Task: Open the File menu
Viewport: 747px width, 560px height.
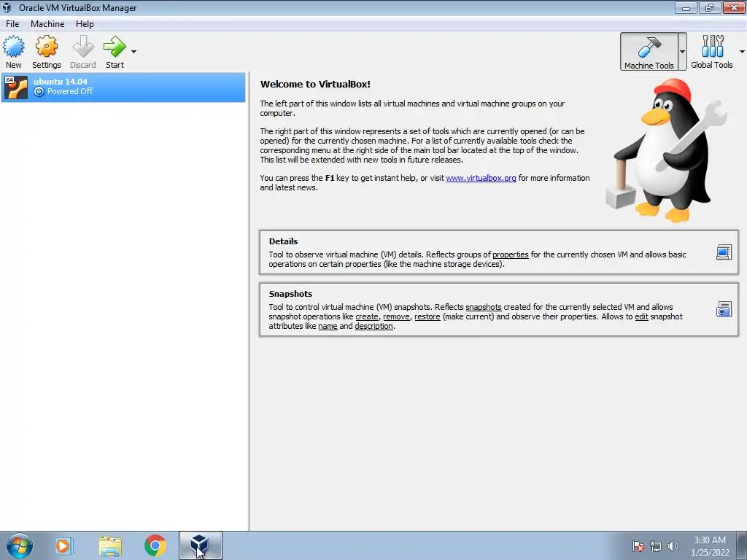Action: (x=12, y=24)
